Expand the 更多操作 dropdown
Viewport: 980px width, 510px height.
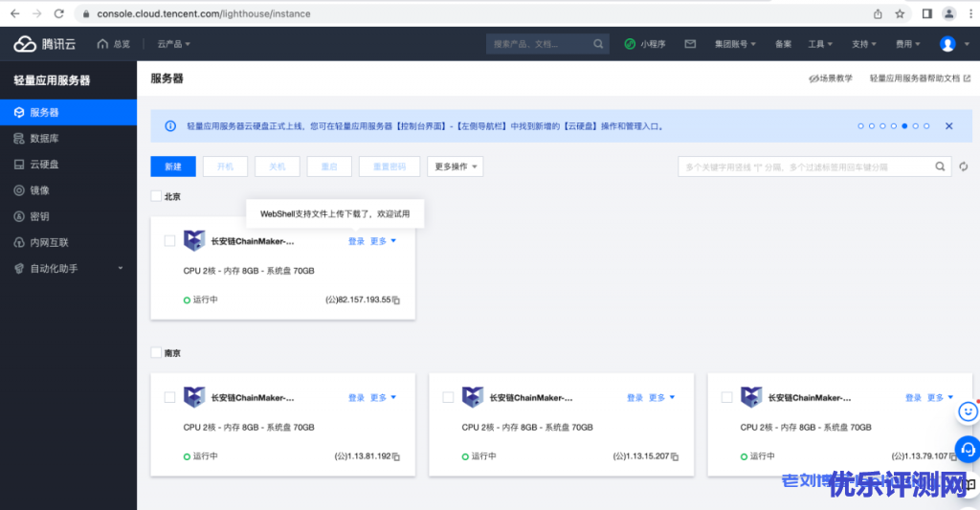455,166
